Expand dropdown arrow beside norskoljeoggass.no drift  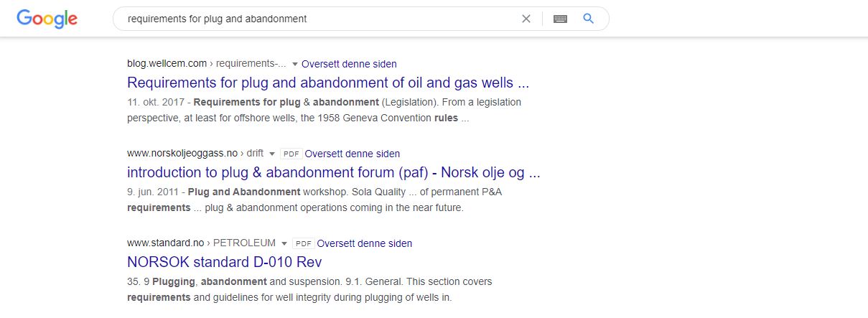[272, 154]
